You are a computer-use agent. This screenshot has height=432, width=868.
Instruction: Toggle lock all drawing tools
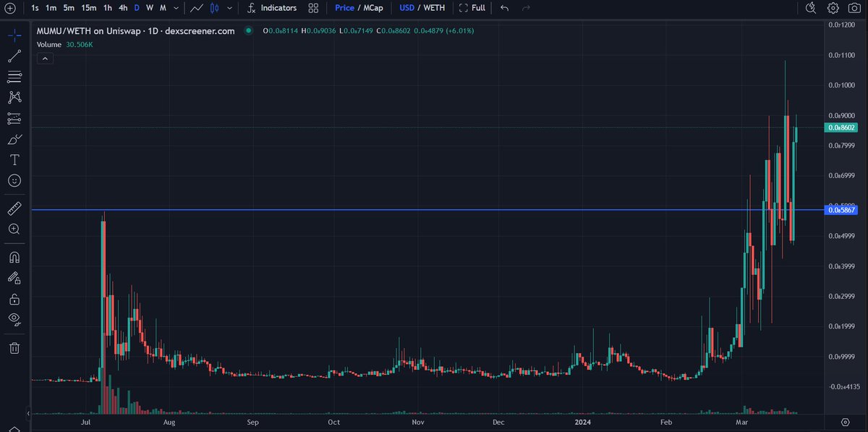tap(14, 298)
